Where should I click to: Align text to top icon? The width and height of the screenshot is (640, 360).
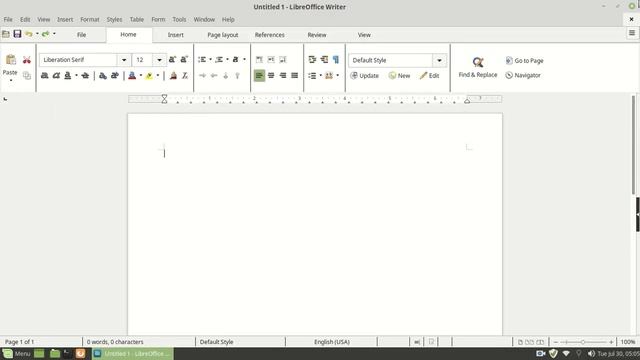pyautogui.click(x=259, y=60)
